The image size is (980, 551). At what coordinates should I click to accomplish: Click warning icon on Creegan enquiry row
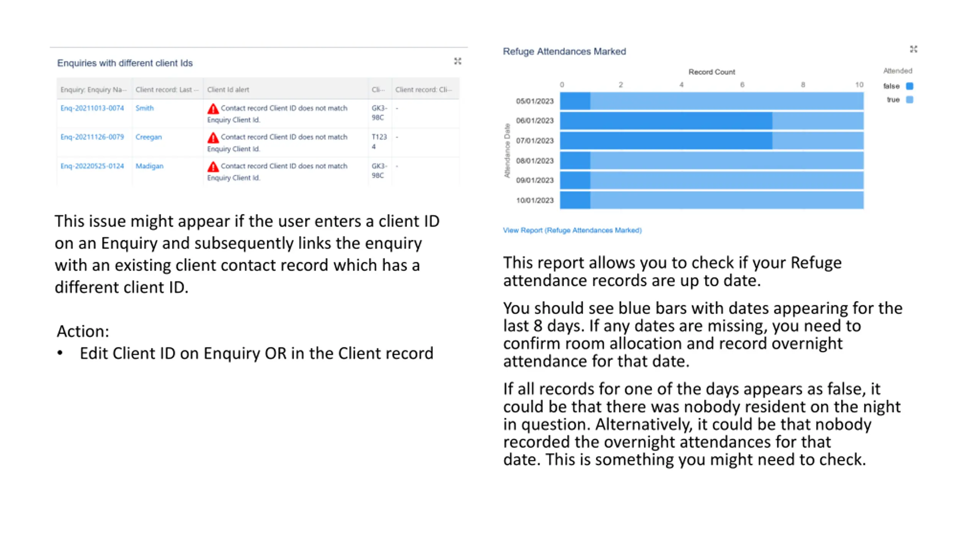click(213, 137)
